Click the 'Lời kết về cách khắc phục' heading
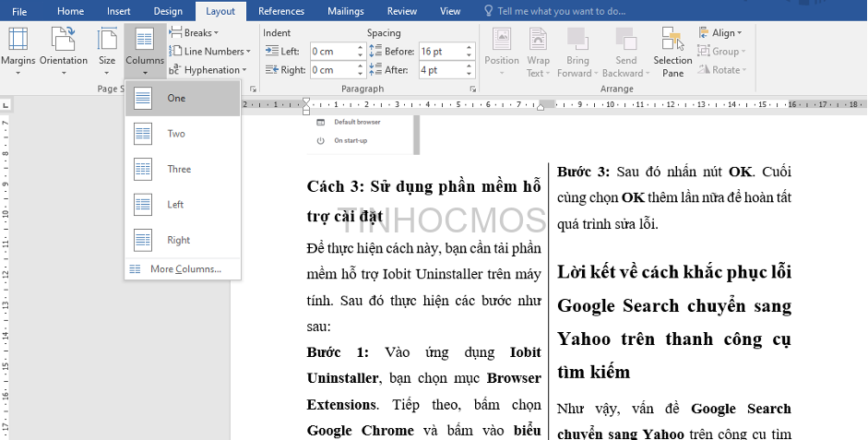The width and height of the screenshot is (868, 440). pyautogui.click(x=673, y=322)
